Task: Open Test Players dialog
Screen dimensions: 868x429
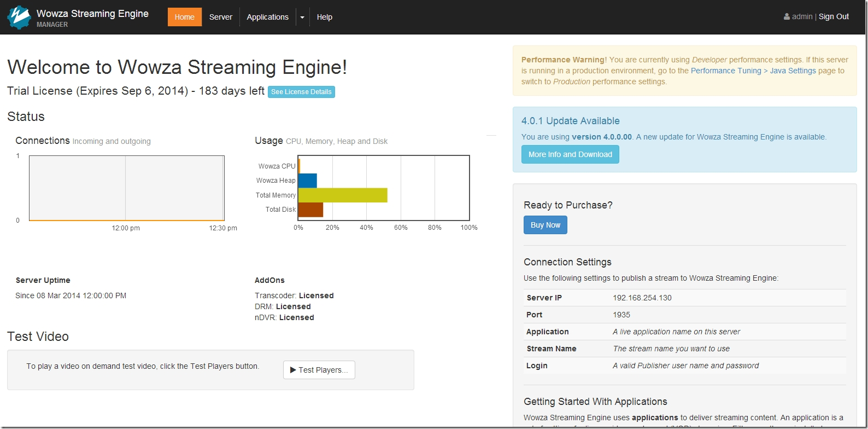Action: click(x=319, y=370)
